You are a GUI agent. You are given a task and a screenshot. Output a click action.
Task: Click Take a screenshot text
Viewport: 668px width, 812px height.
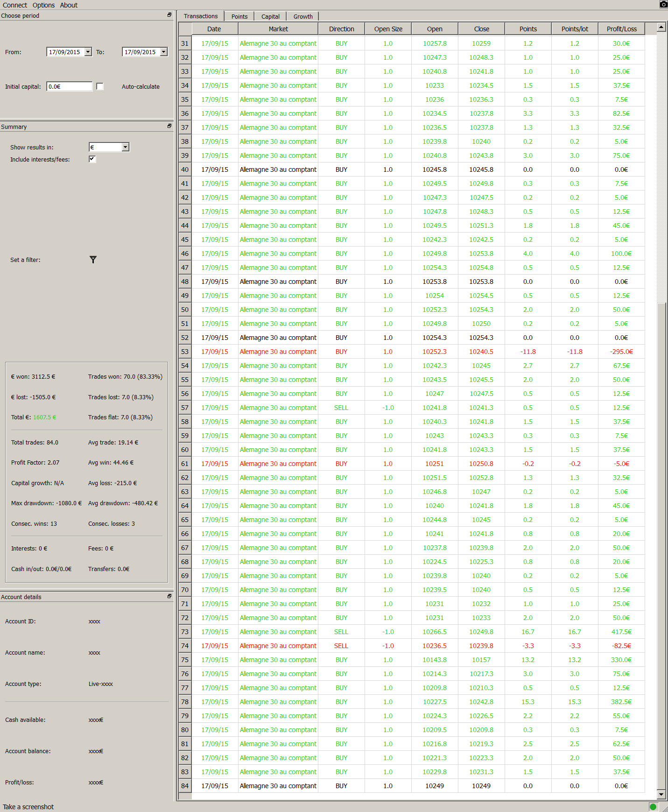point(28,807)
